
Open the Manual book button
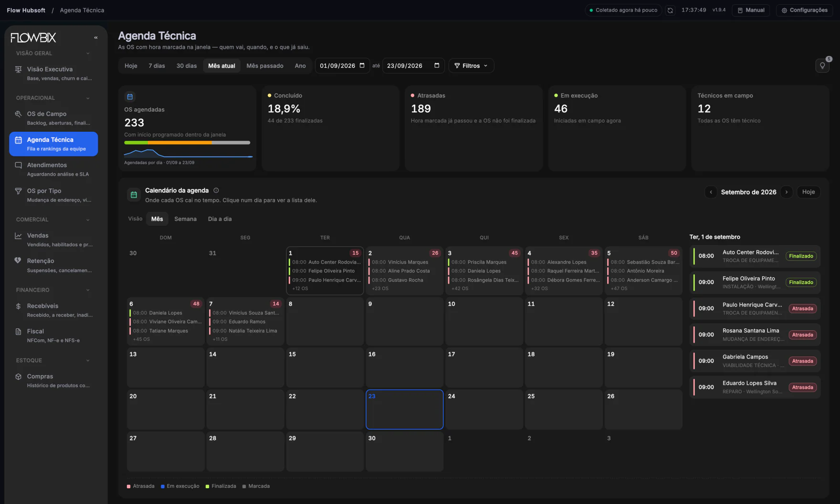click(x=751, y=10)
